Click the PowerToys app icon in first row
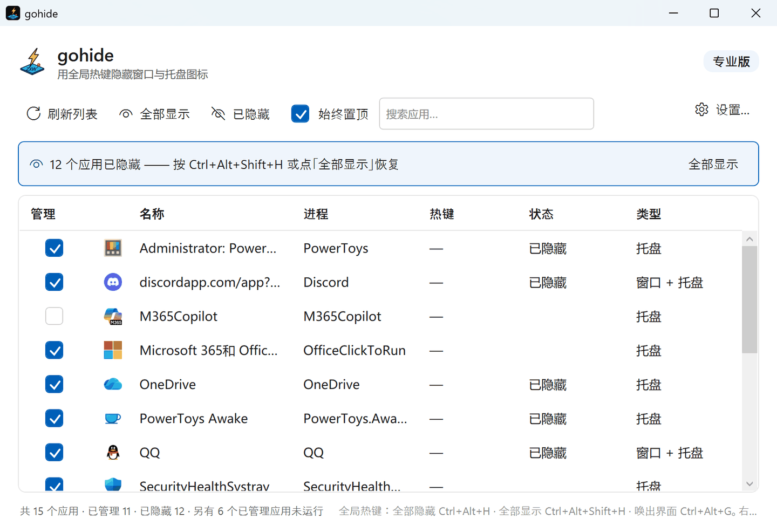 click(113, 248)
